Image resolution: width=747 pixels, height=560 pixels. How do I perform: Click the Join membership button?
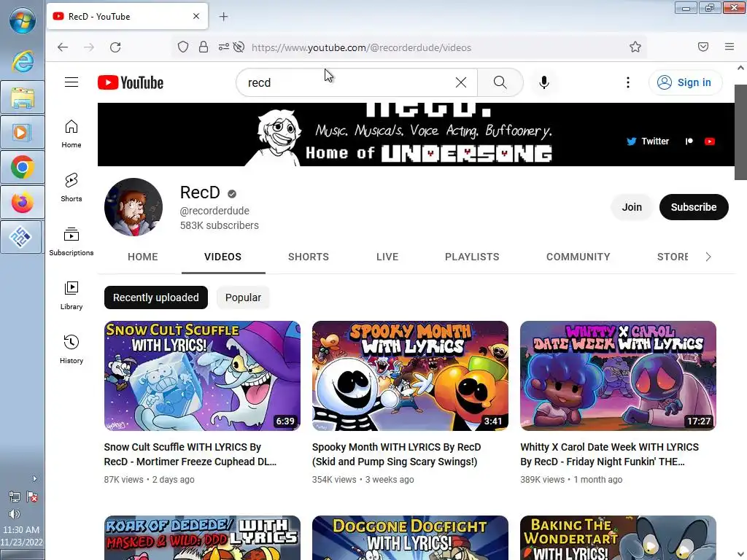tap(632, 207)
